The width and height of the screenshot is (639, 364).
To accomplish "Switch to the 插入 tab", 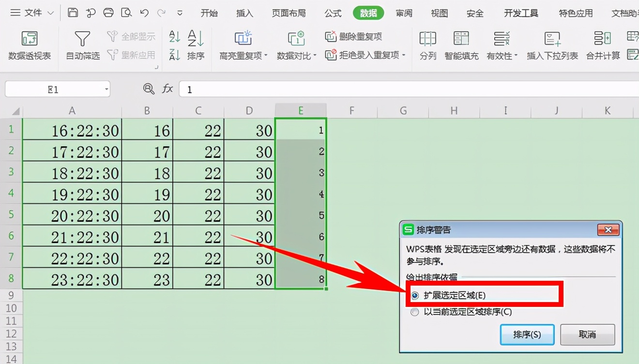I will point(244,13).
